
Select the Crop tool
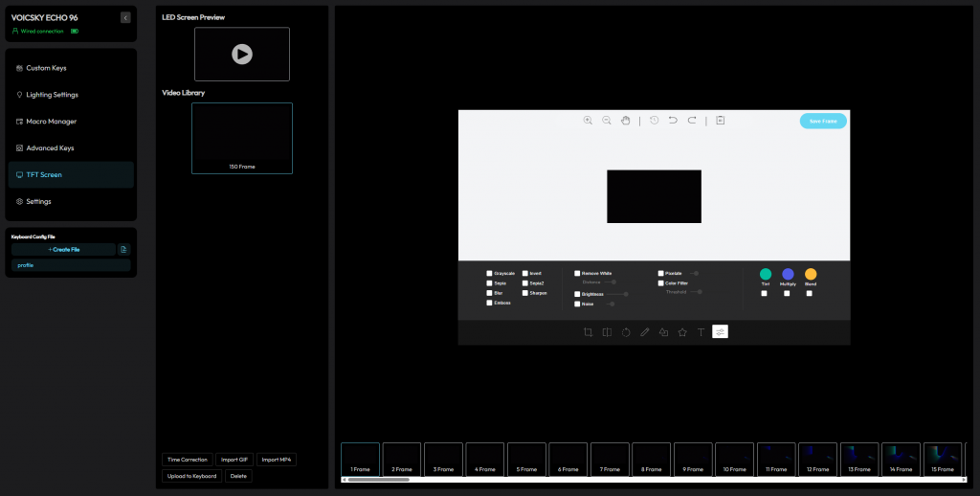tap(589, 332)
